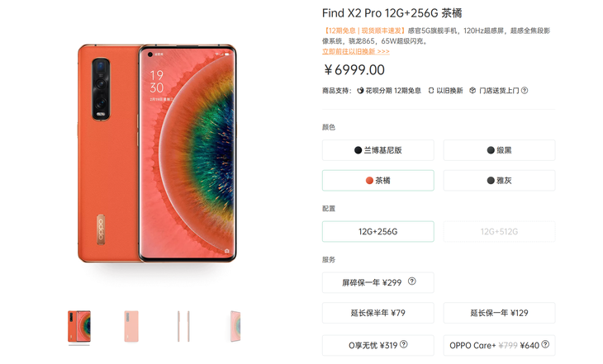Image resolution: width=603 pixels, height=364 pixels.
Task: Click the 门店送货上门 delivery box icon
Action: pyautogui.click(x=472, y=90)
